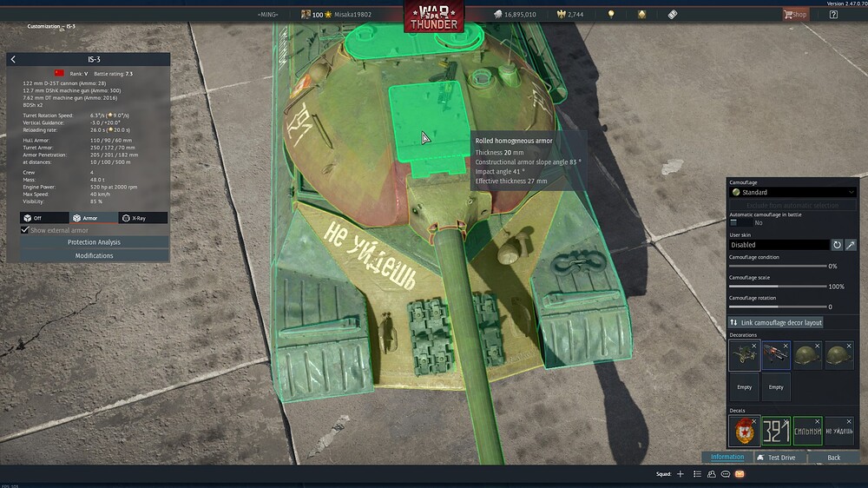The image size is (868, 488).
Task: Click Exclude from automatic selection button
Action: (x=792, y=205)
